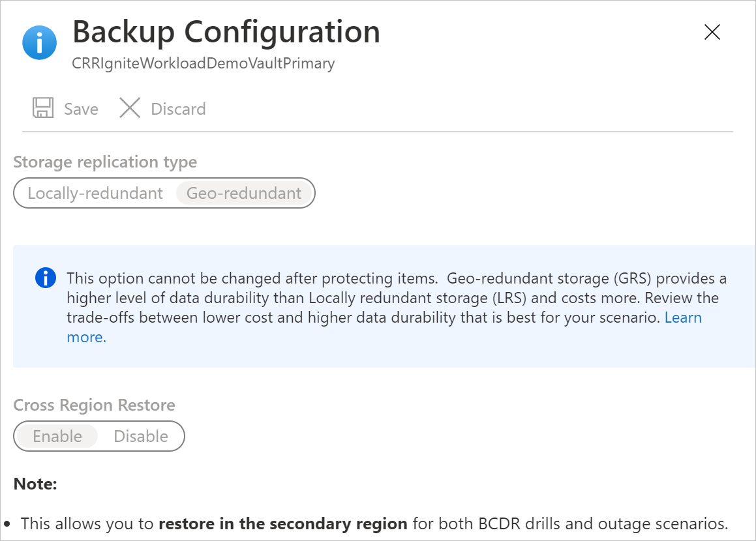Click the Backup Configuration heading
Image resolution: width=756 pixels, height=541 pixels.
tap(226, 31)
